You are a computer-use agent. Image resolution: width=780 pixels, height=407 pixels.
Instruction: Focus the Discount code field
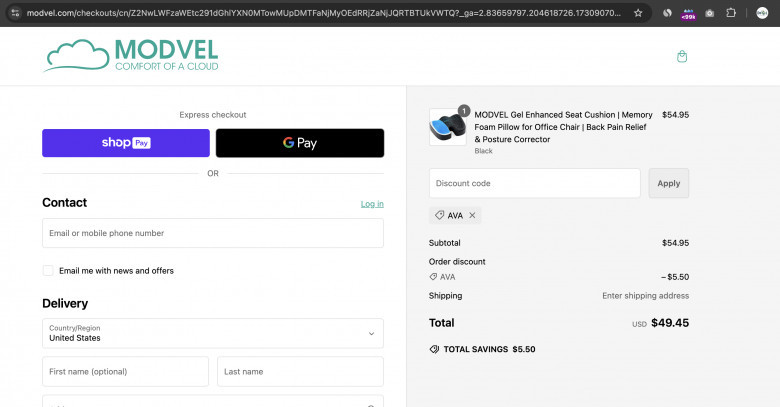tap(535, 183)
